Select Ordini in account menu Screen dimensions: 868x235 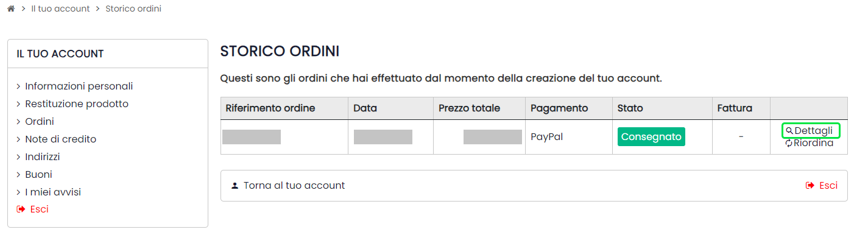[x=40, y=122]
